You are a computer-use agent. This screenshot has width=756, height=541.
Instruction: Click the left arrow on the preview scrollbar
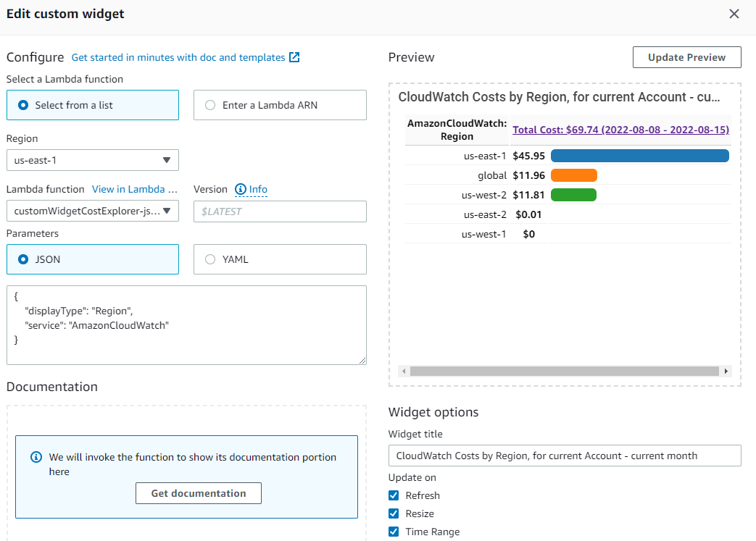404,371
